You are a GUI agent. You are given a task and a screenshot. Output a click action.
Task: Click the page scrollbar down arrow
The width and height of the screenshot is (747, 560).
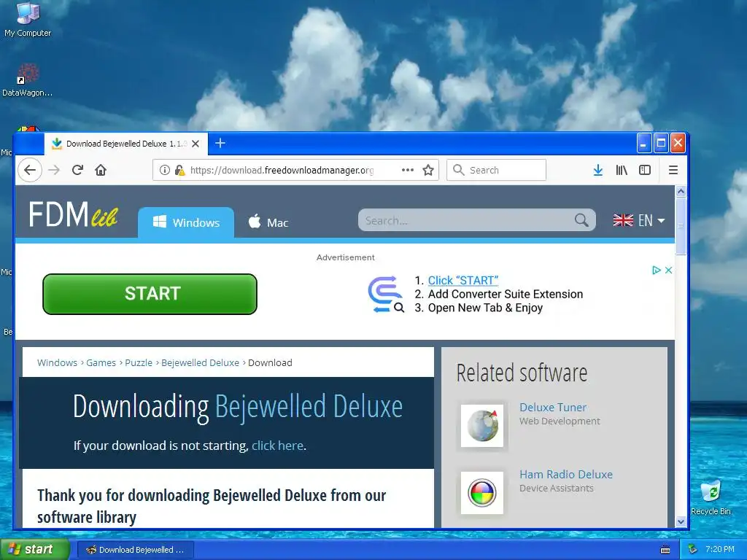coord(681,522)
